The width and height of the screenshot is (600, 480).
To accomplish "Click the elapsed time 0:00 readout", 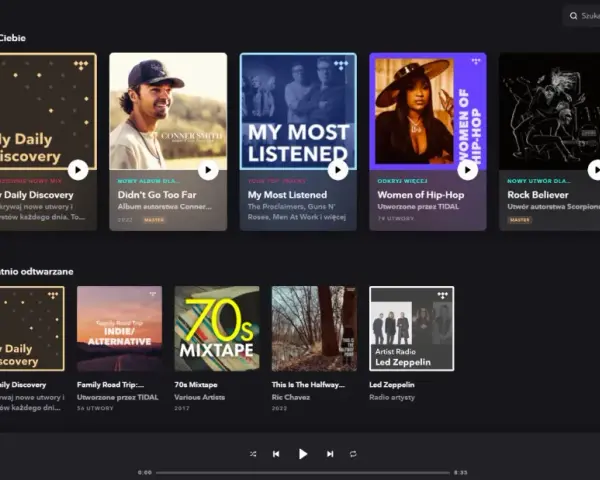I will 145,473.
